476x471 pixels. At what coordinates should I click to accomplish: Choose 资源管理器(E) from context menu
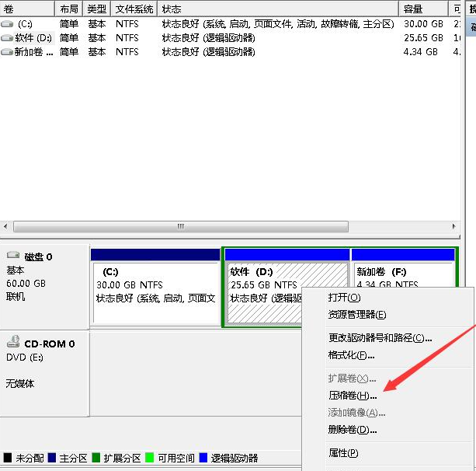pos(357,314)
